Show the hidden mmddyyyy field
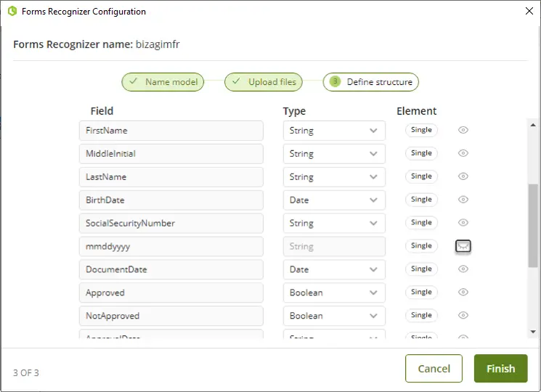Screen dimensions: 541x392 pyautogui.click(x=463, y=246)
